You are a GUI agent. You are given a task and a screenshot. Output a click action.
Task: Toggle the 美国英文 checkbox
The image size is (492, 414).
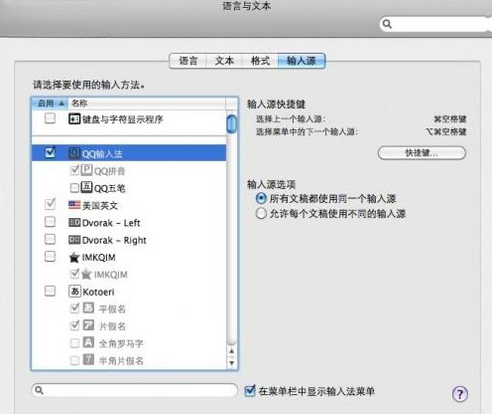50,204
